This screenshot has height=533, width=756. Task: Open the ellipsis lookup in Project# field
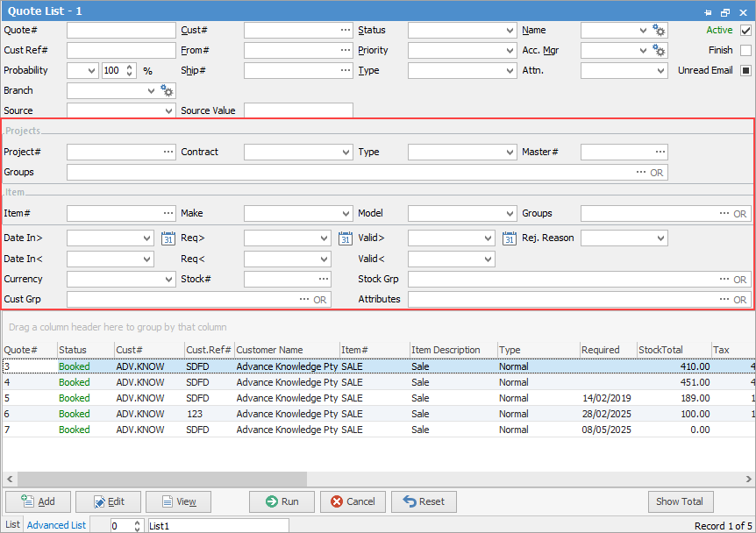coord(168,153)
